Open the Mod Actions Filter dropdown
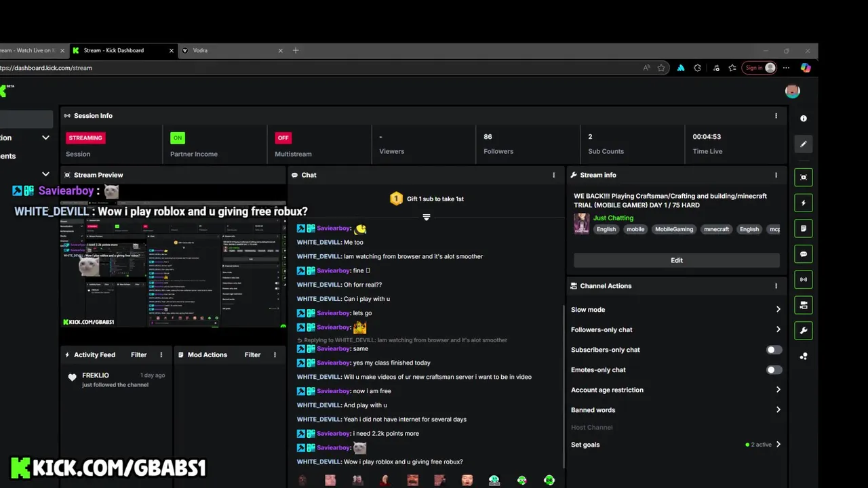The image size is (868, 488). (252, 354)
